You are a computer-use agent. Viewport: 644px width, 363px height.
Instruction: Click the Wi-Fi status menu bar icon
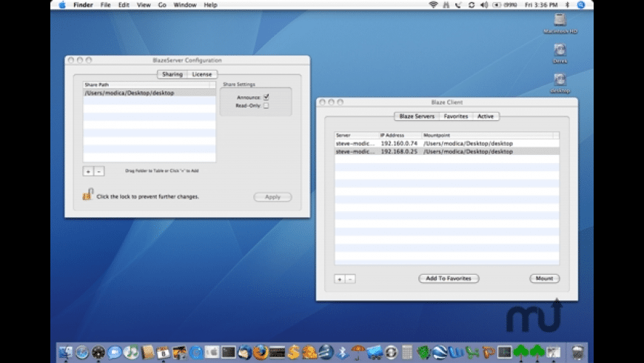tap(433, 5)
